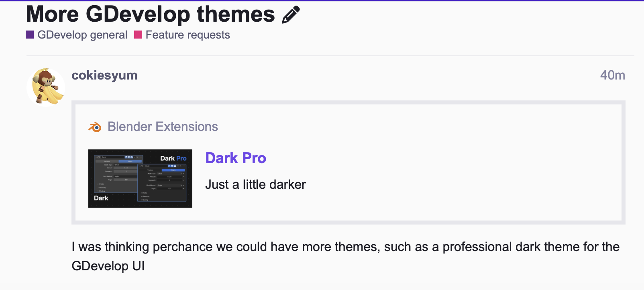Open the GDevelop general category
The image size is (644, 290).
click(x=82, y=35)
